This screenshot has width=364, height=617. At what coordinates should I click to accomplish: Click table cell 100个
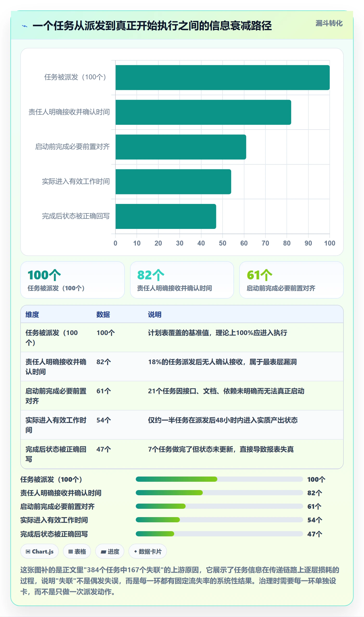tap(106, 333)
